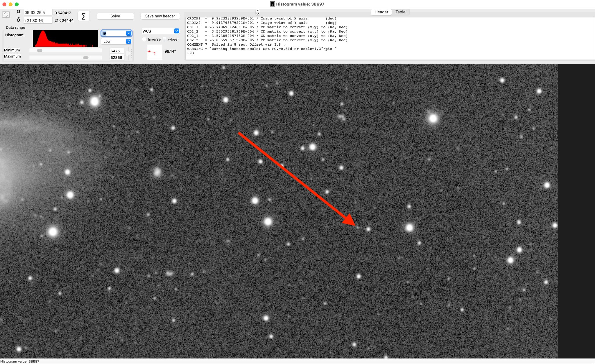Click the Sigma stack button

[x=83, y=16]
